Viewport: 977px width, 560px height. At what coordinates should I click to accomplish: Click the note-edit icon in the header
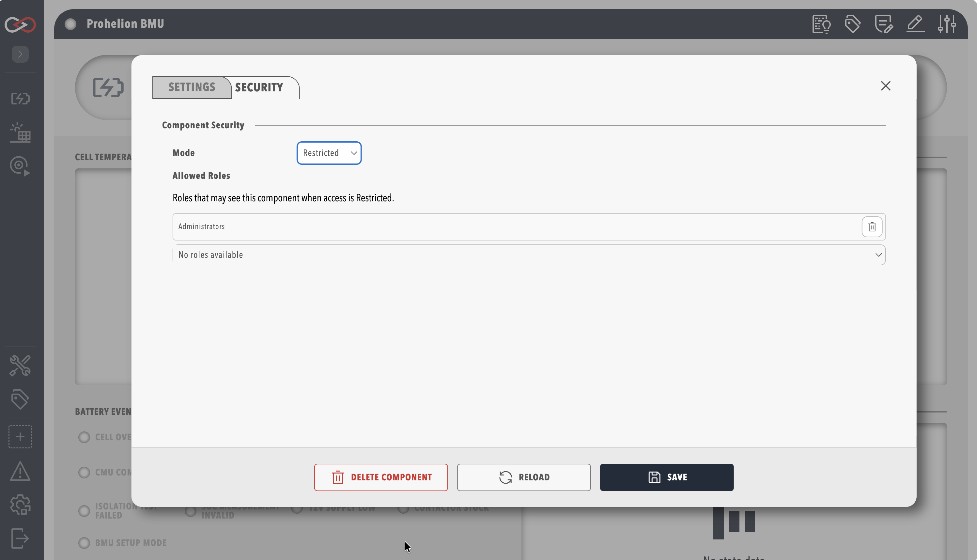click(x=884, y=24)
